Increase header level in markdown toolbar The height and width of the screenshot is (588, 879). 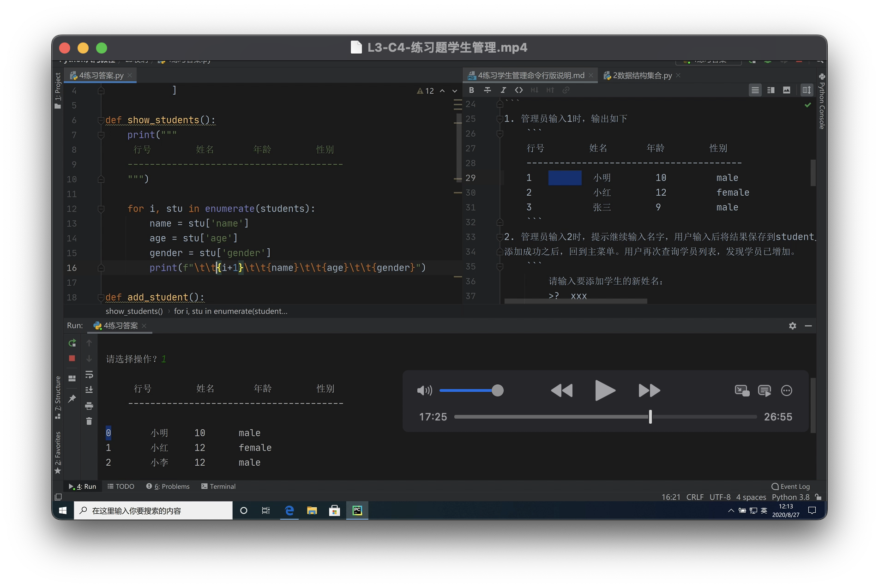(550, 90)
